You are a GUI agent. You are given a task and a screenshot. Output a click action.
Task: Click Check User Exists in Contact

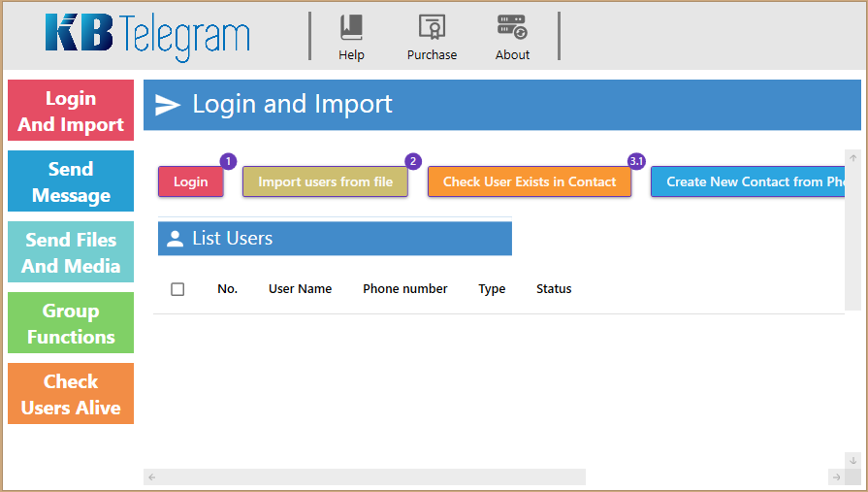530,181
